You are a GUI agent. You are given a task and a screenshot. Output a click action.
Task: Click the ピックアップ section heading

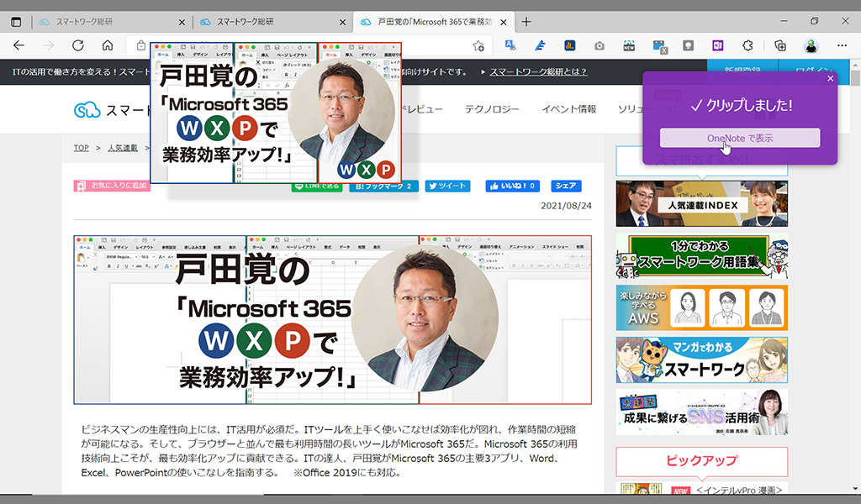pyautogui.click(x=702, y=461)
